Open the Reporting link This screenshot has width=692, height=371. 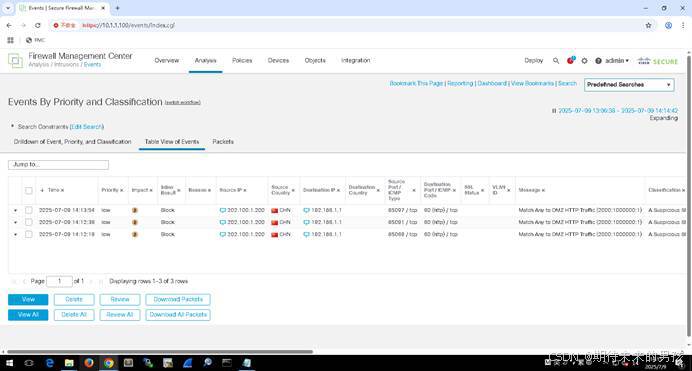[460, 83]
